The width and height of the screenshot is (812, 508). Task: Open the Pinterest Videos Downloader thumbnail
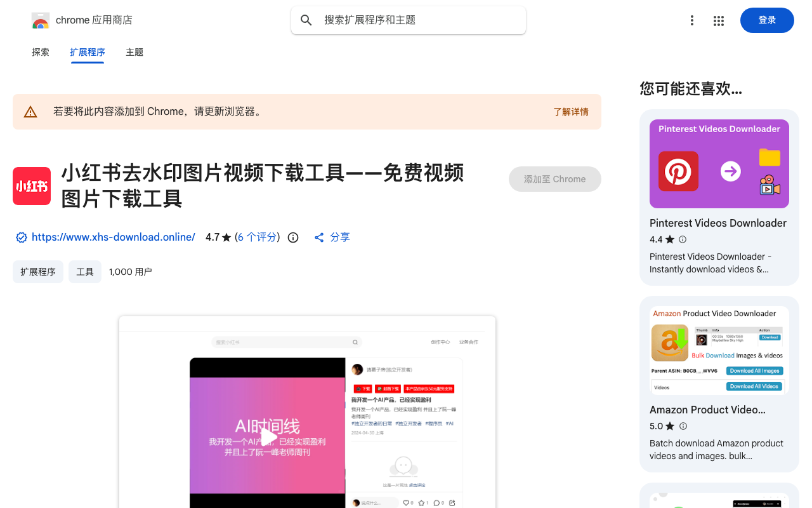[719, 164]
